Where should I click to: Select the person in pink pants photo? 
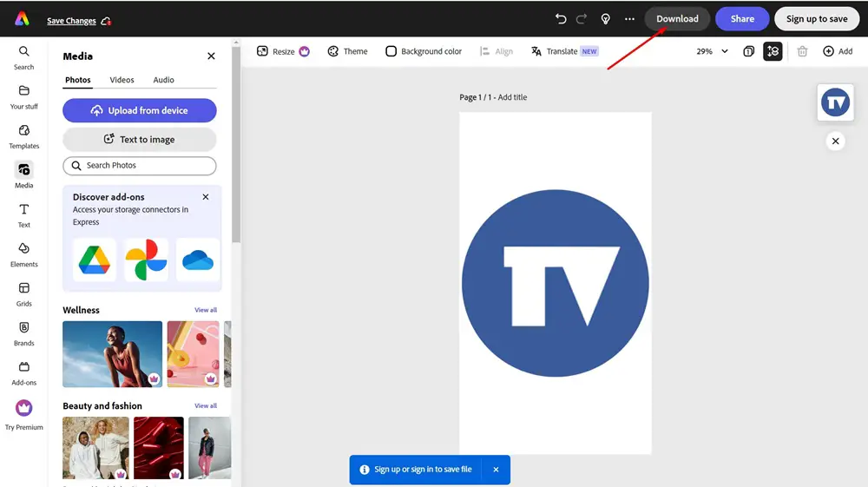pyautogui.click(x=210, y=448)
